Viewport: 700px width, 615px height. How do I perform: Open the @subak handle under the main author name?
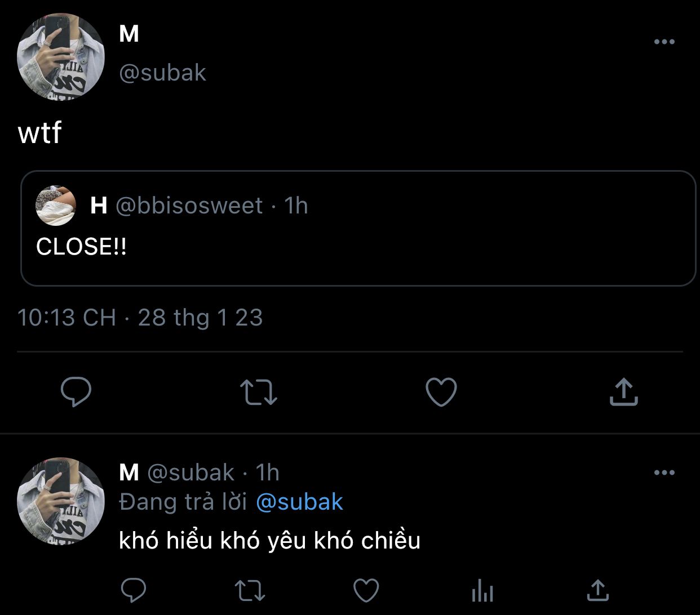click(x=162, y=73)
